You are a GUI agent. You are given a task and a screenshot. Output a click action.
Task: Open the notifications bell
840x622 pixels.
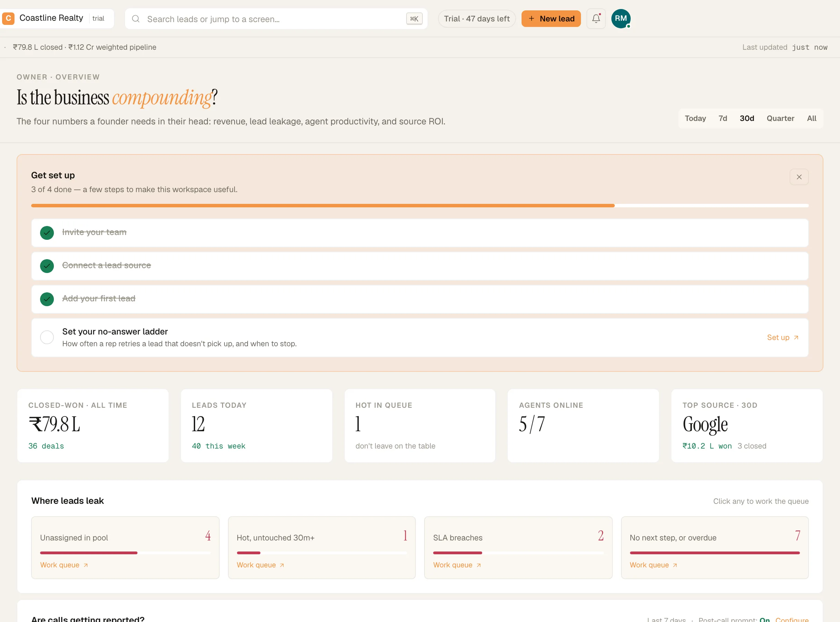[x=596, y=18]
